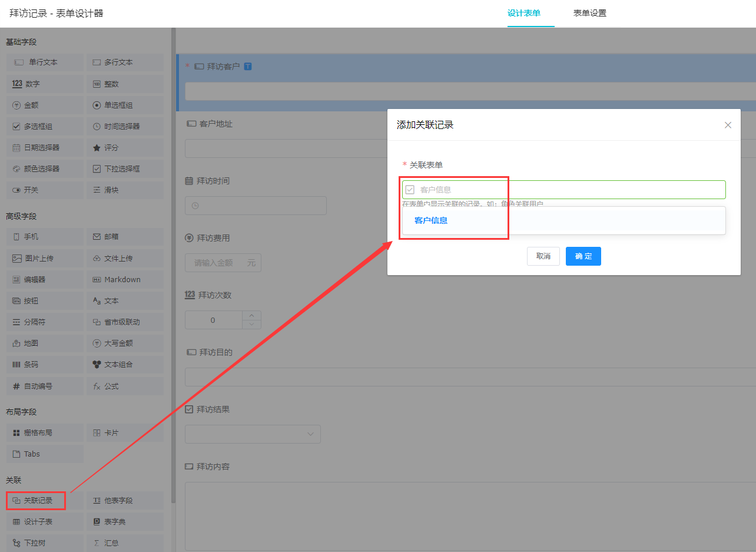Add the 按钮 button component
The width and height of the screenshot is (756, 552).
click(45, 300)
